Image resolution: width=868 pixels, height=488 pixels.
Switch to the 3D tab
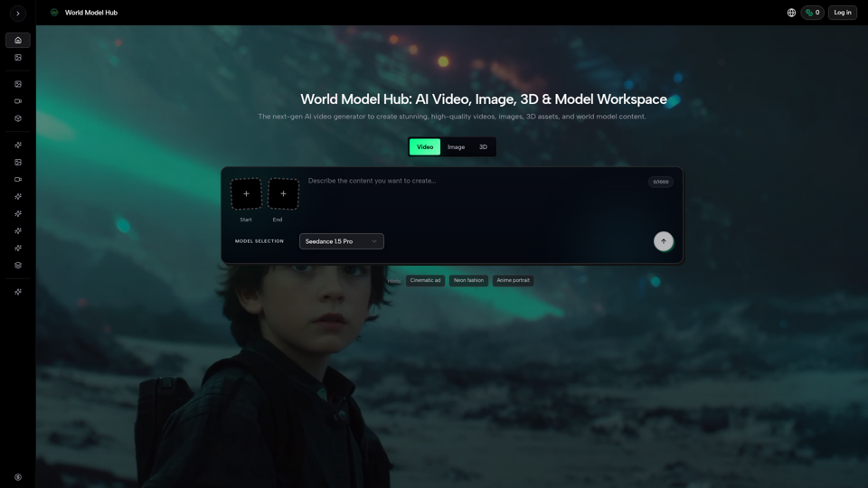[x=483, y=146]
